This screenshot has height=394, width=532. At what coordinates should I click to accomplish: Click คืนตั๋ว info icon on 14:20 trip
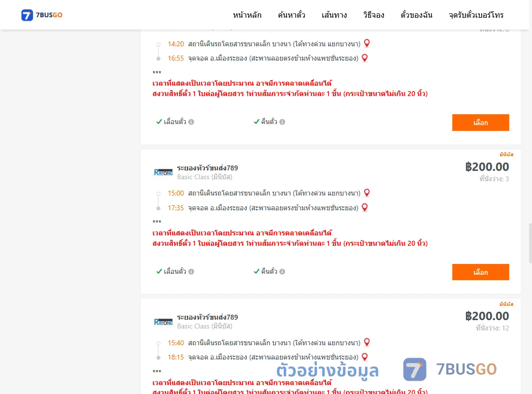pyautogui.click(x=282, y=122)
